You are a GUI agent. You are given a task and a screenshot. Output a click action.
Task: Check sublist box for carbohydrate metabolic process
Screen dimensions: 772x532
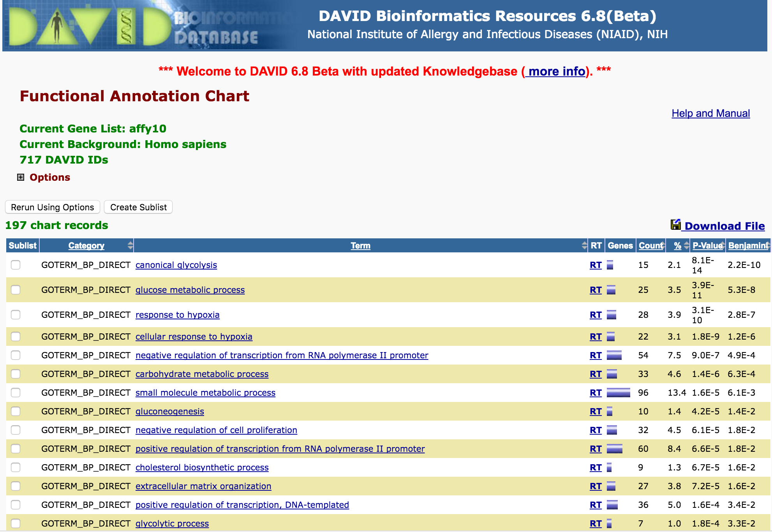[16, 374]
